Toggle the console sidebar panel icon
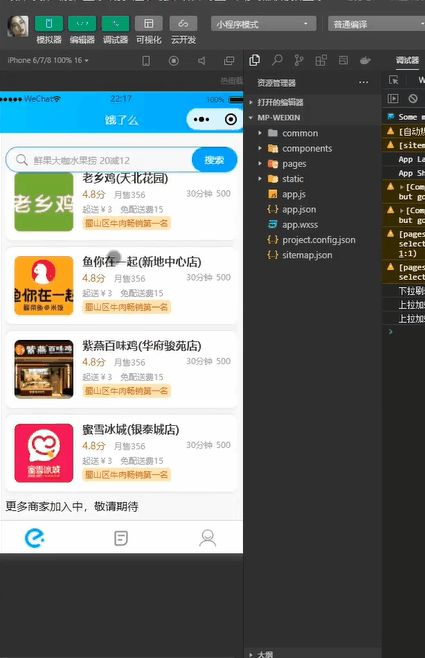This screenshot has height=658, width=425. pos(393,99)
